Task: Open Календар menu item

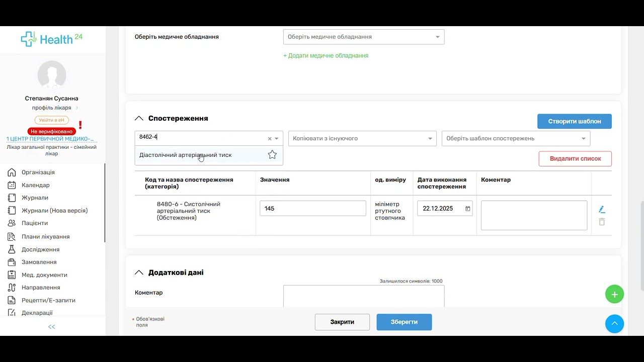Action: 35,185
